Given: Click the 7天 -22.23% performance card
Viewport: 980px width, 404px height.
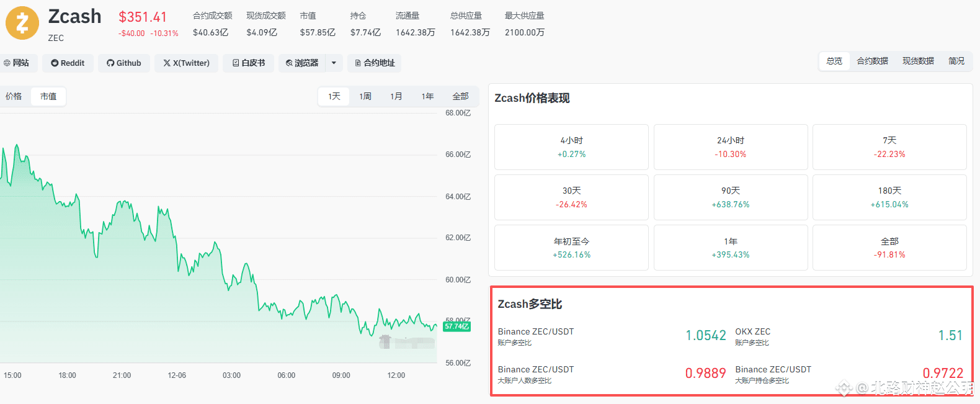Looking at the screenshot, I should [889, 147].
